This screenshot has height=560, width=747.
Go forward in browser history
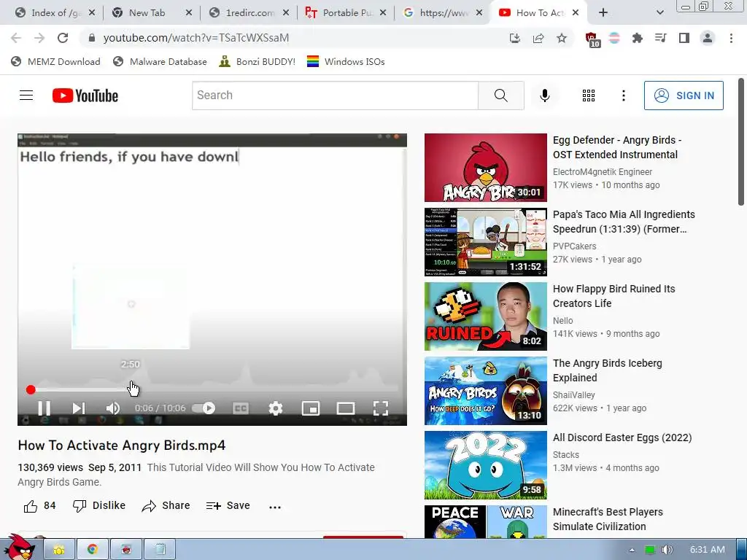pos(39,38)
